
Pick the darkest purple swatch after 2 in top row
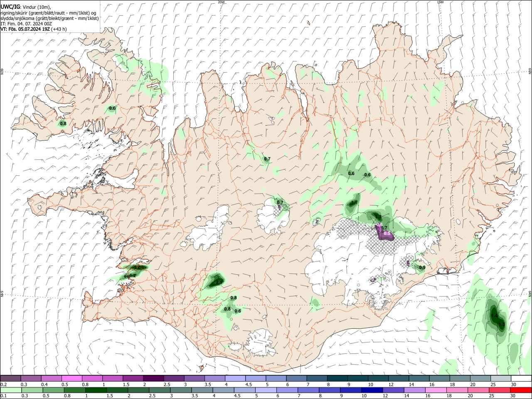pos(153,379)
